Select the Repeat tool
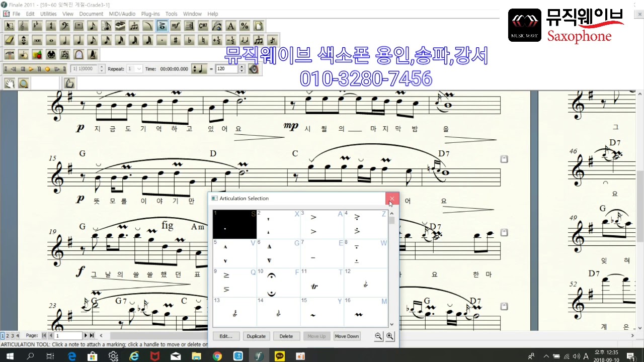Image resolution: width=644 pixels, height=362 pixels. [x=189, y=26]
